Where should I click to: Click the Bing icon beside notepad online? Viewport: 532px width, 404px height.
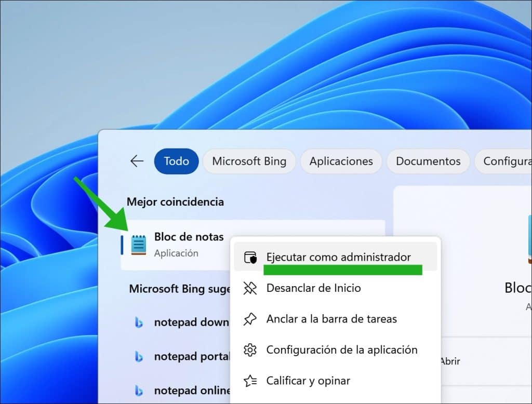click(138, 391)
